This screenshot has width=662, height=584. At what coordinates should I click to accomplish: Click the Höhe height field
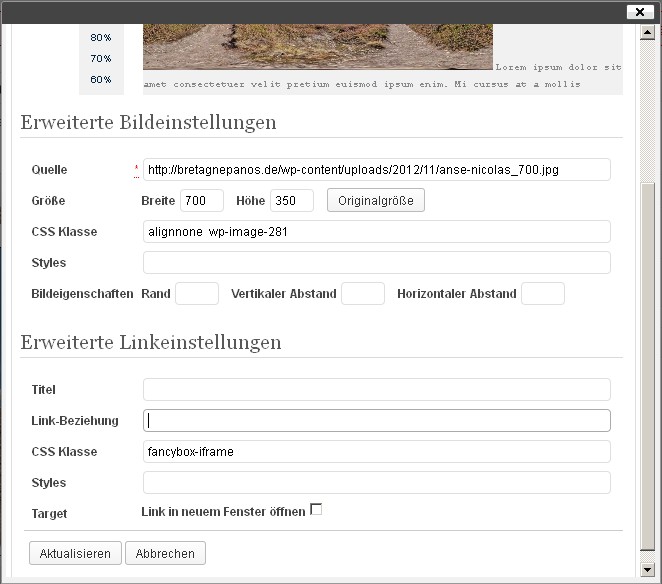(x=292, y=201)
